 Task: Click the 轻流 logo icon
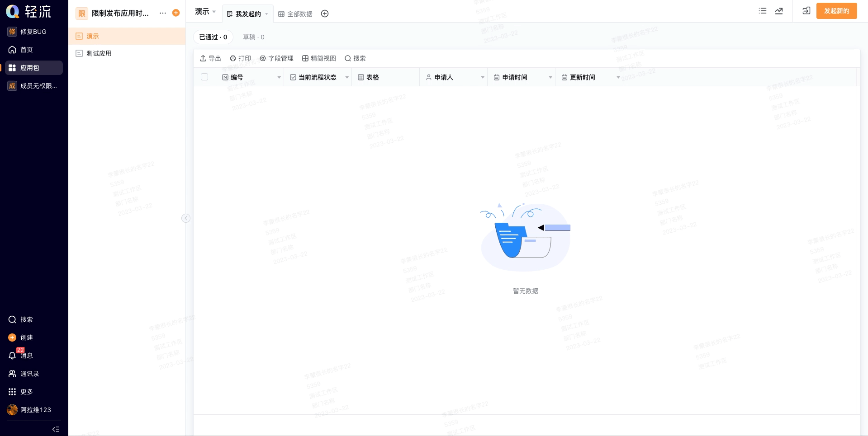pos(13,11)
